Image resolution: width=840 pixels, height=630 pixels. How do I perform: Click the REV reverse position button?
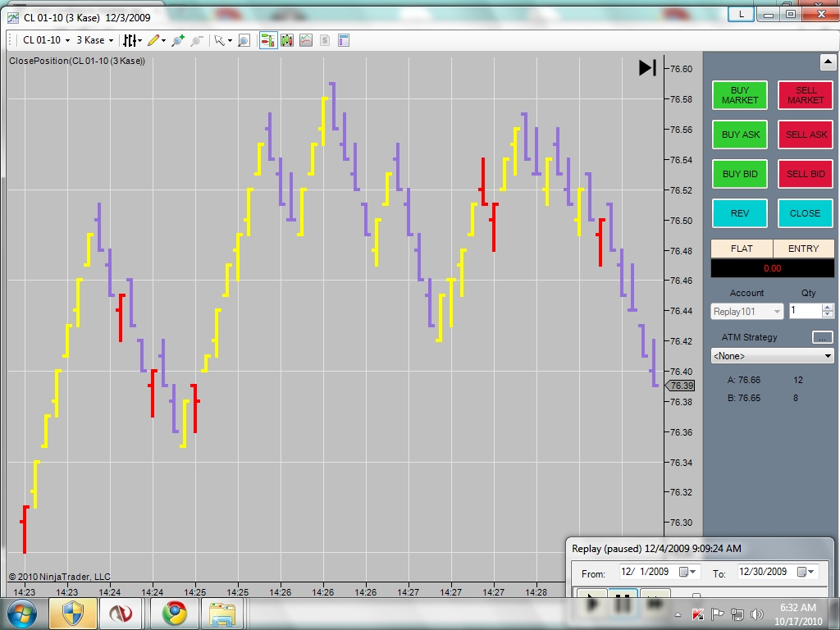tap(740, 213)
